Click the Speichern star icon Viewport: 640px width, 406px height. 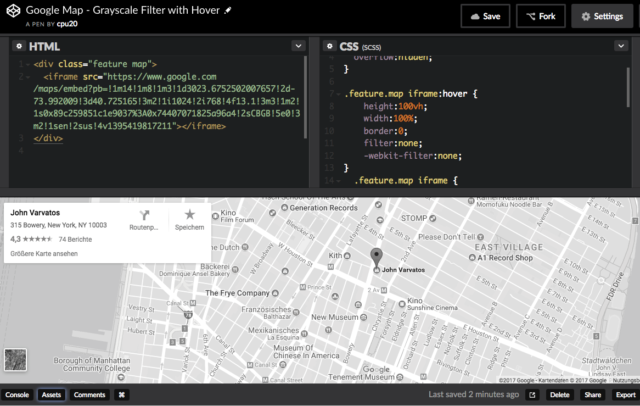point(189,215)
